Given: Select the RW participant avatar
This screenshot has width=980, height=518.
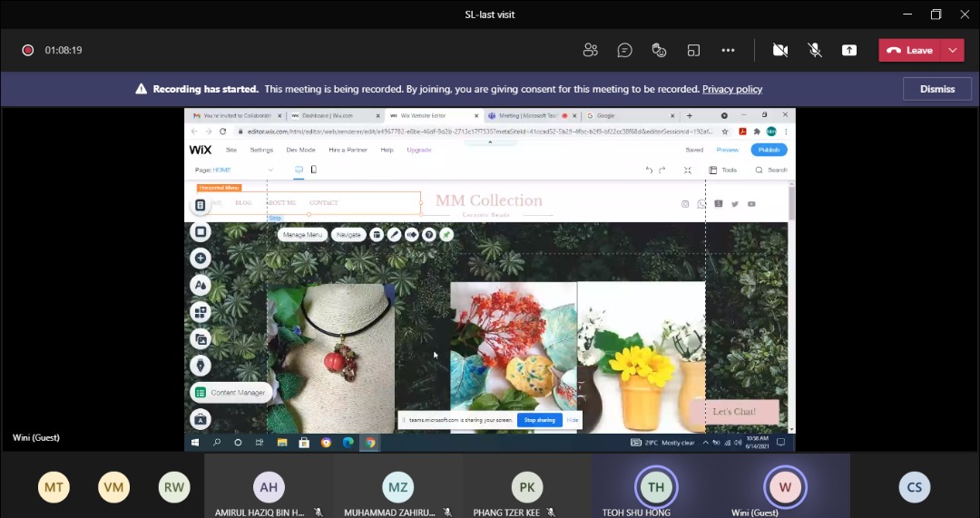Looking at the screenshot, I should (x=173, y=487).
